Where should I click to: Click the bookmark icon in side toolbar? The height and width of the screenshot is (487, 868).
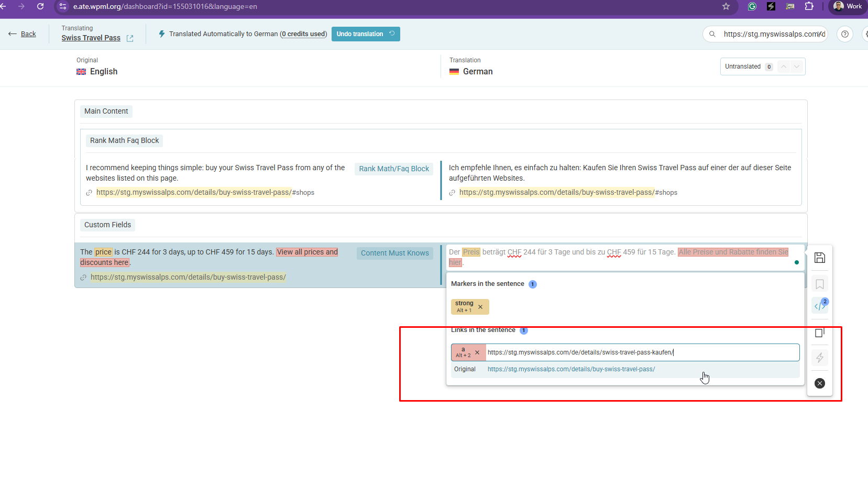coord(820,284)
